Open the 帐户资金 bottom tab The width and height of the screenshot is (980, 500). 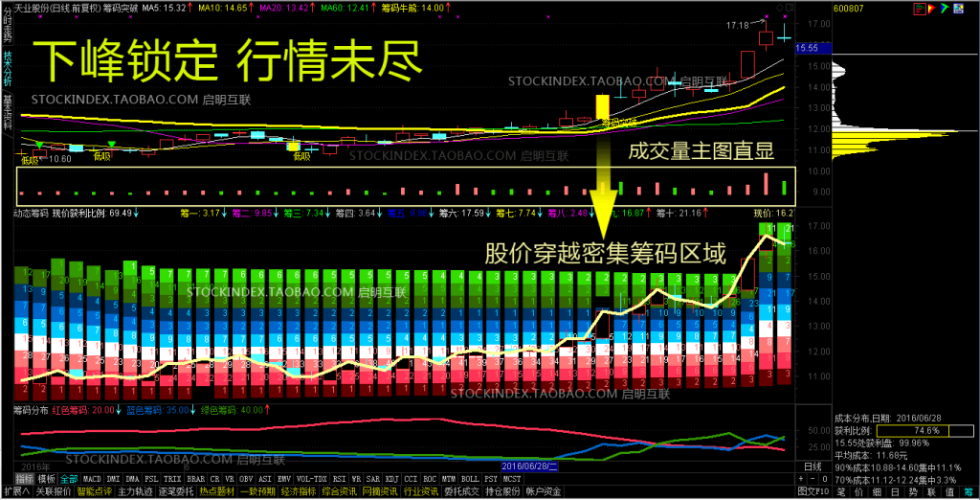[544, 492]
